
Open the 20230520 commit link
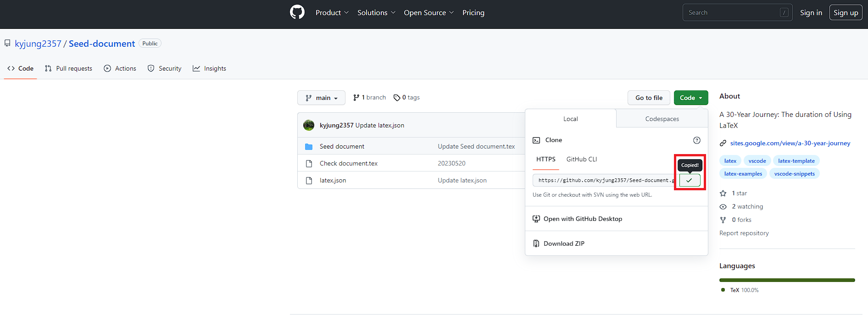coord(451,163)
